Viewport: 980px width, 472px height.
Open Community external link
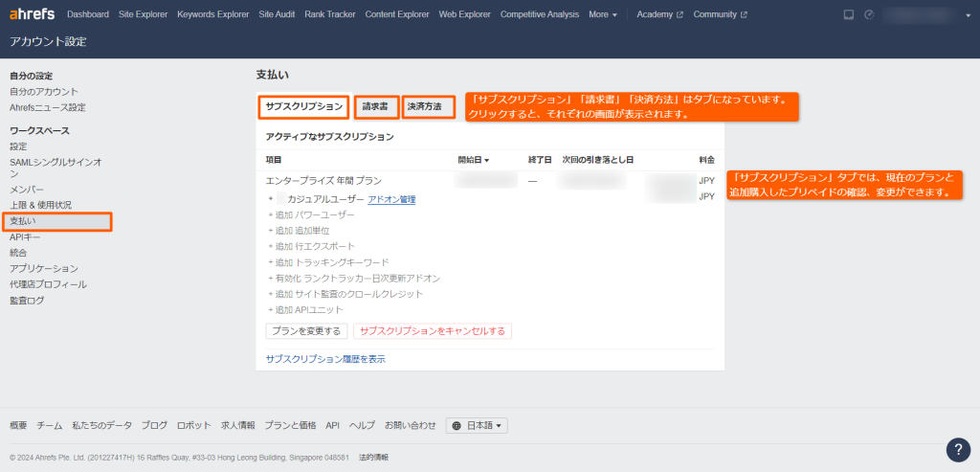pos(720,14)
